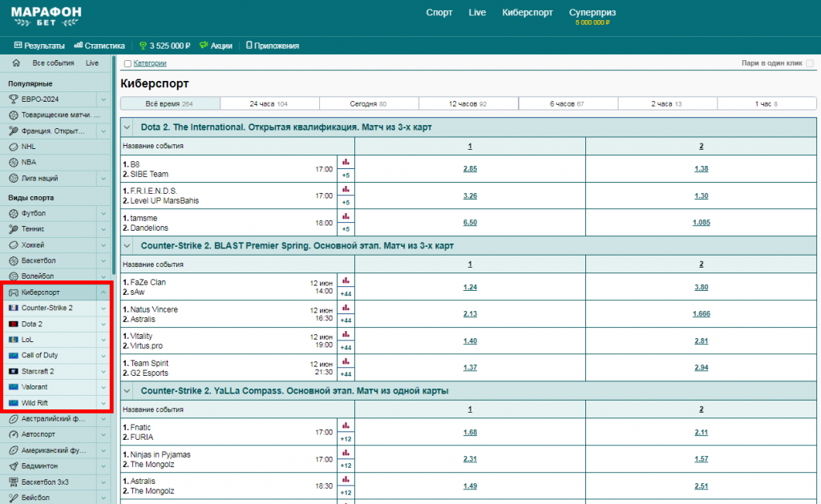
Task: Open statistics icon for Ninjas in Pyjamas match
Action: point(346,454)
